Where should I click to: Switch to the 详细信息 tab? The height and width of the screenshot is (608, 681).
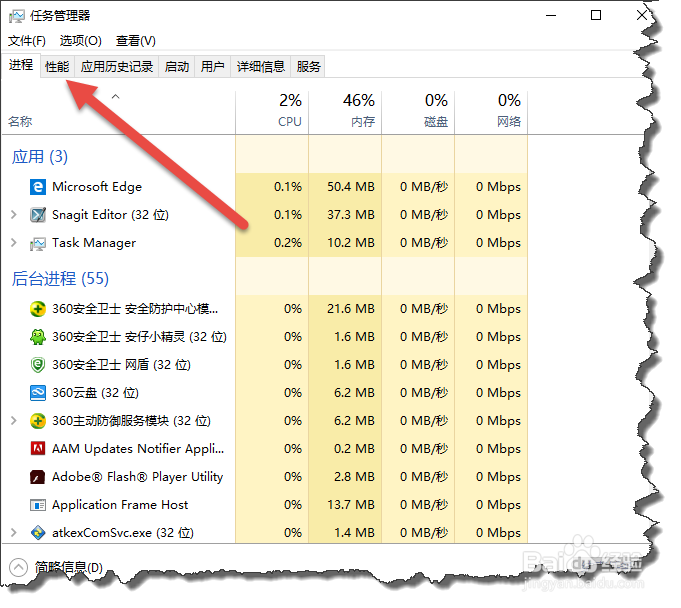click(261, 66)
